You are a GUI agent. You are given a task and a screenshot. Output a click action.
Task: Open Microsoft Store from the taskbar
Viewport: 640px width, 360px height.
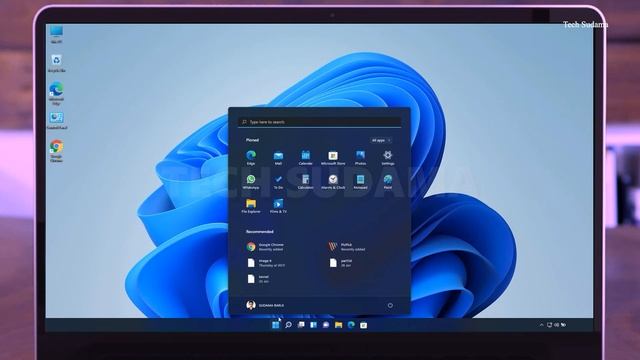point(363,325)
